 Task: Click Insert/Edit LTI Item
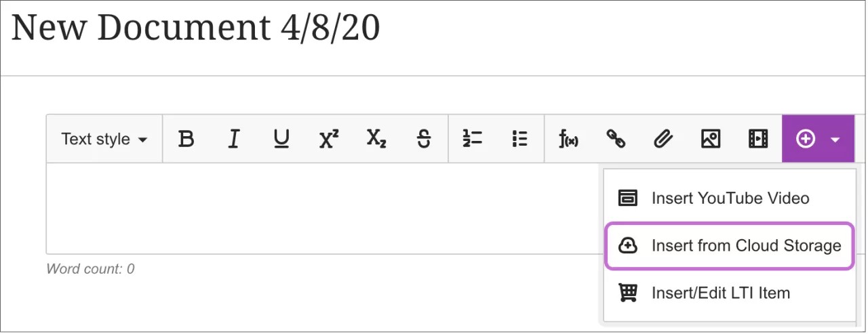click(x=720, y=293)
